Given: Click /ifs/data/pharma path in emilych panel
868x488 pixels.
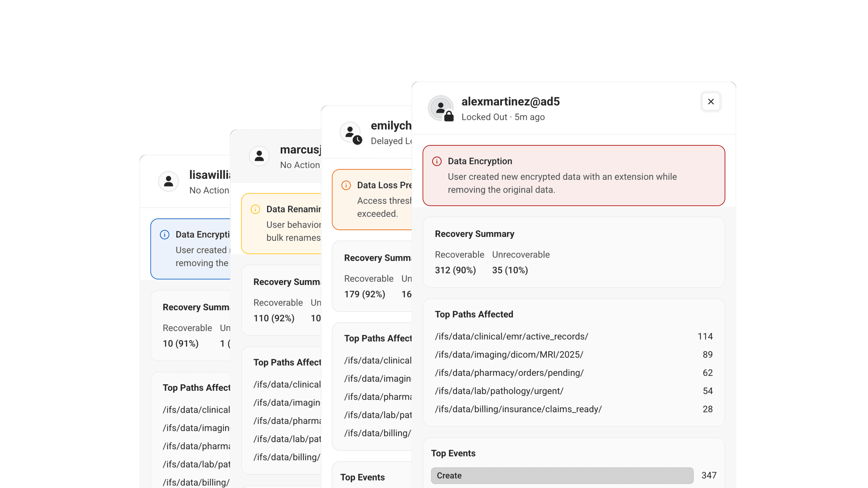Looking at the screenshot, I should tap(378, 397).
